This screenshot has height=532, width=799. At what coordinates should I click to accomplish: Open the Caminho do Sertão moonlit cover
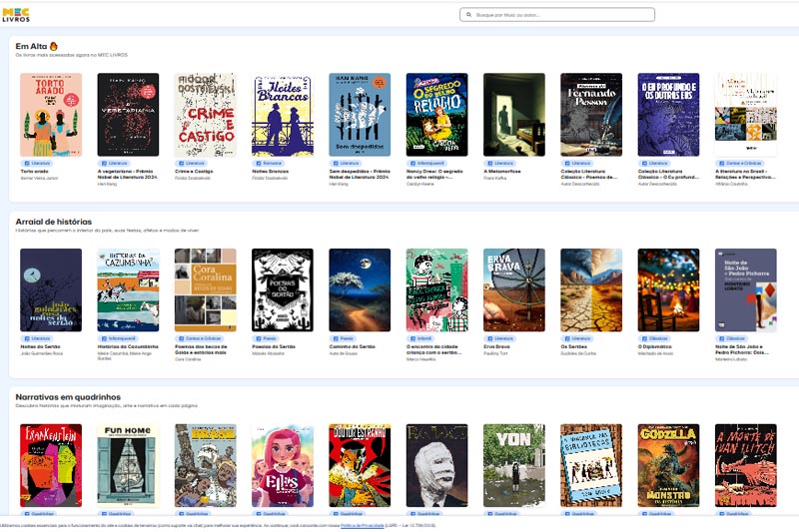[360, 290]
